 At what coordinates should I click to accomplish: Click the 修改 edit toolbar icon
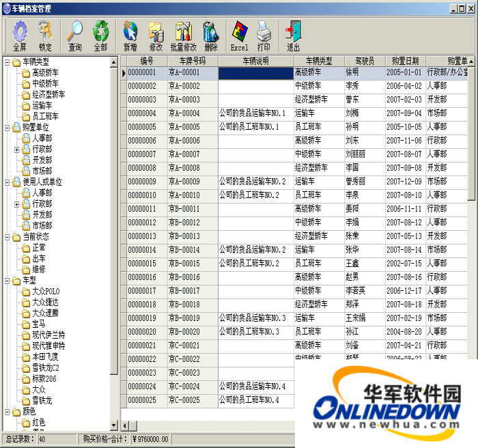pyautogui.click(x=156, y=36)
